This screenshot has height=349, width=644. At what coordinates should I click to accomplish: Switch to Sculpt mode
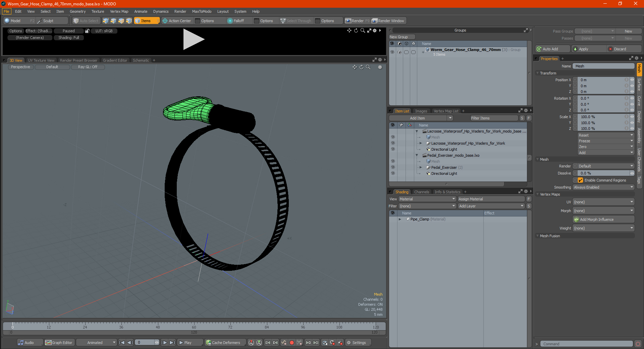click(x=52, y=21)
